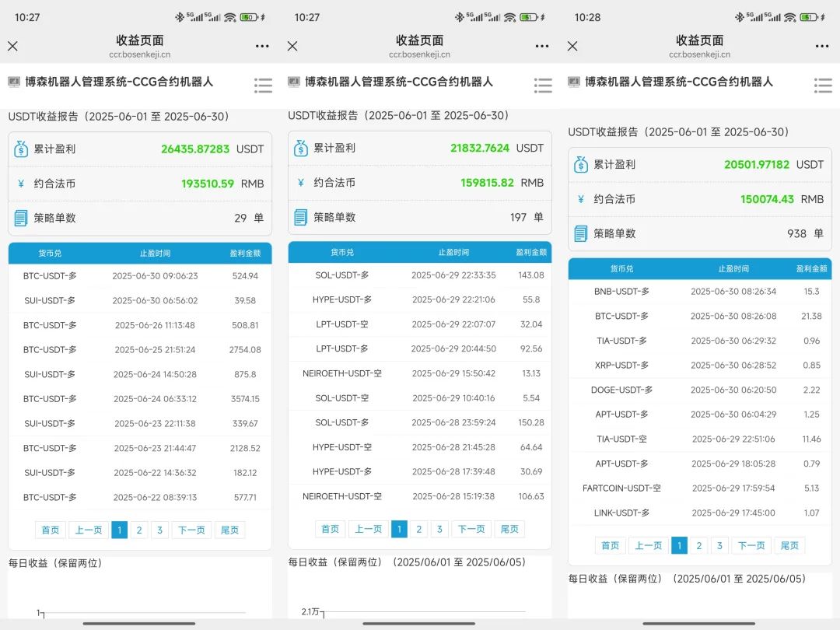This screenshot has height=630, width=840.
Task: Close the middle 收益页面 webview
Action: click(292, 47)
